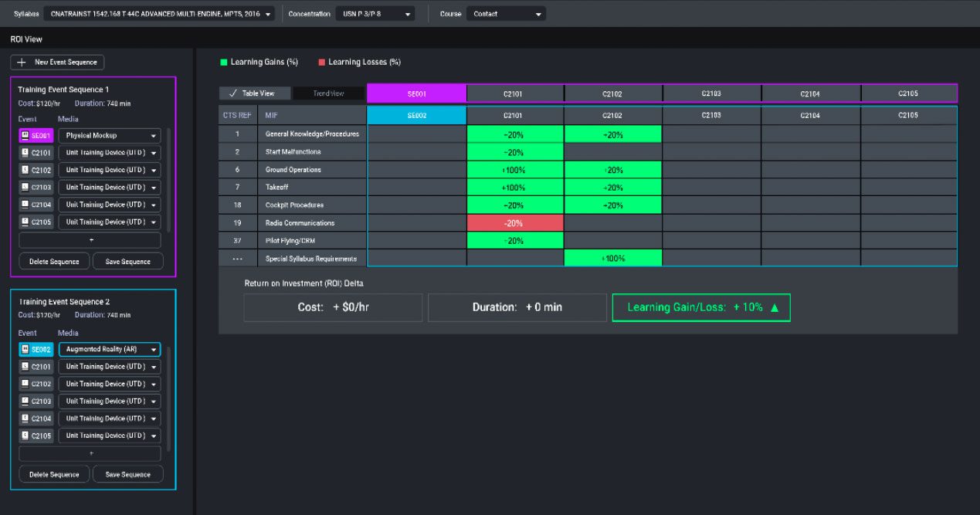This screenshot has width=980, height=515.
Task: Click the up arrow beside Learning Gain/Loss value
Action: pyautogui.click(x=776, y=307)
